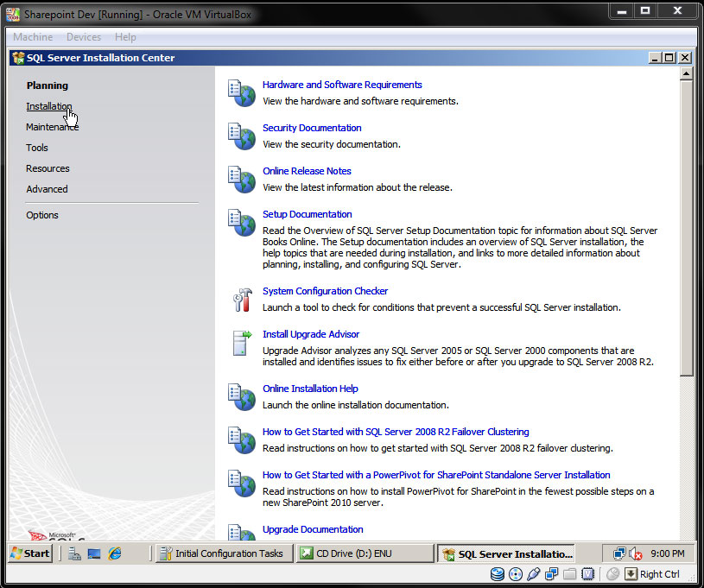The width and height of the screenshot is (704, 588).
Task: Select the Tools category
Action: [x=37, y=148]
